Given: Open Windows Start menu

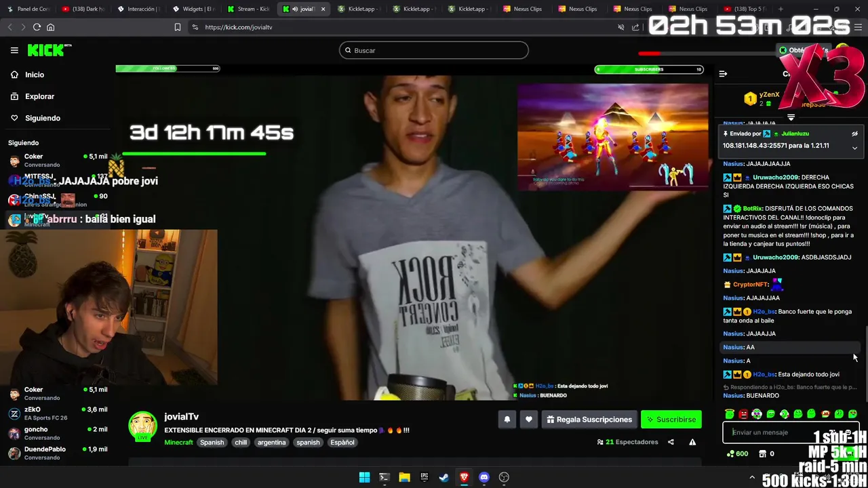Looking at the screenshot, I should [364, 477].
